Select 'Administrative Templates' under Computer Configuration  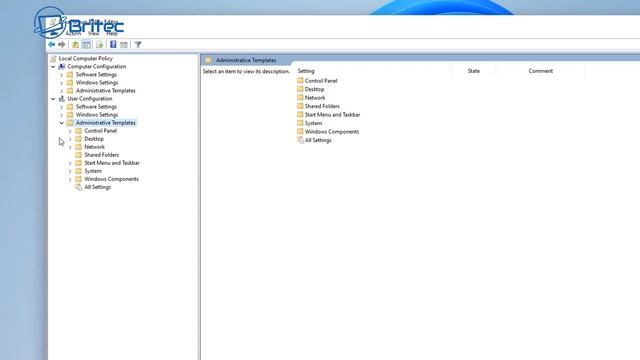106,91
